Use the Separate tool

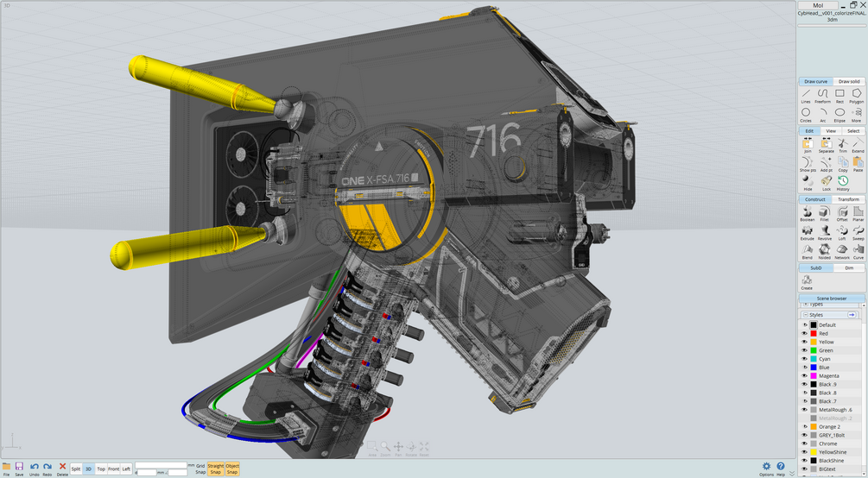click(x=826, y=146)
